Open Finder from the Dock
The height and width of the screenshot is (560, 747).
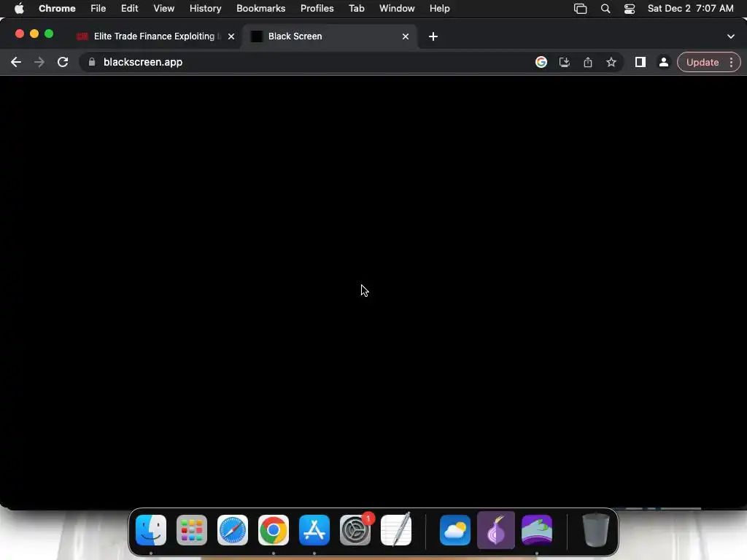click(151, 530)
